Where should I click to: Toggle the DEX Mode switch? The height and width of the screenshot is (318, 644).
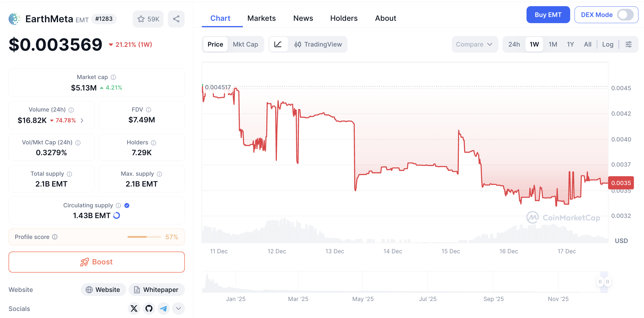(x=625, y=15)
